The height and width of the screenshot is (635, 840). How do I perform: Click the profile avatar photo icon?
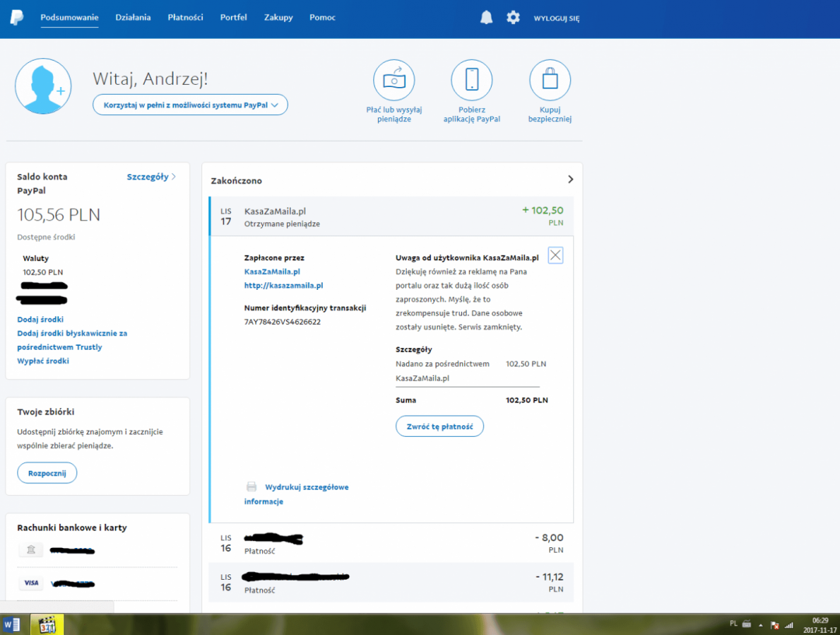tap(43, 86)
